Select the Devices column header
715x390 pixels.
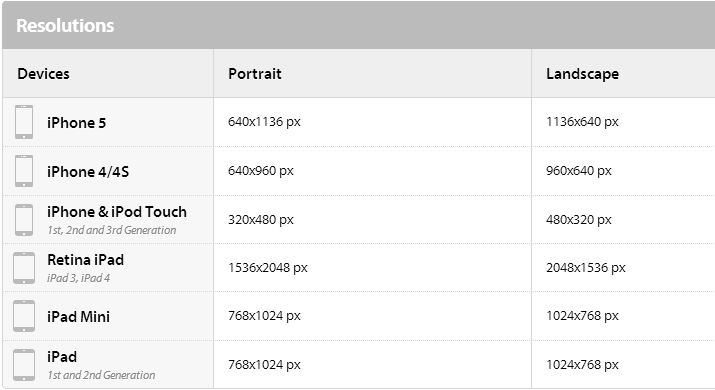coord(43,74)
